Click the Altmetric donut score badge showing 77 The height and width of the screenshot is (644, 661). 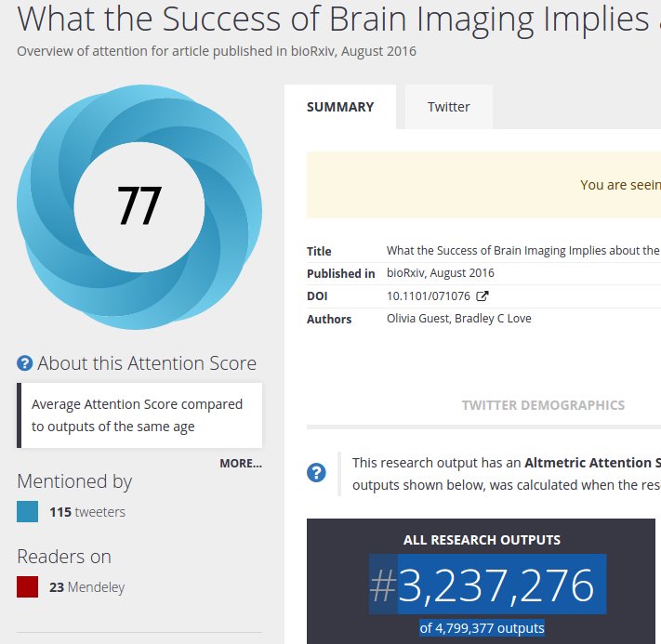click(x=139, y=206)
